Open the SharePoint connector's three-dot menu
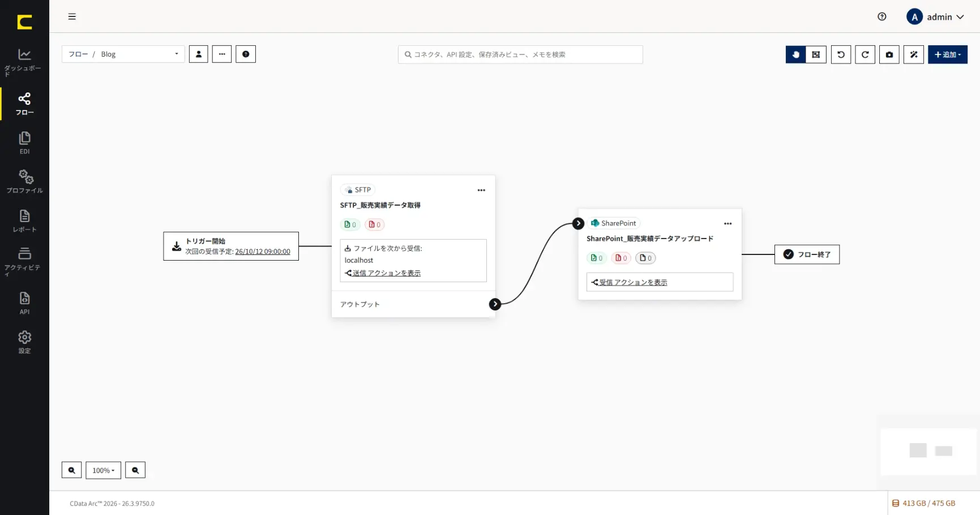This screenshot has width=980, height=515. pos(728,224)
